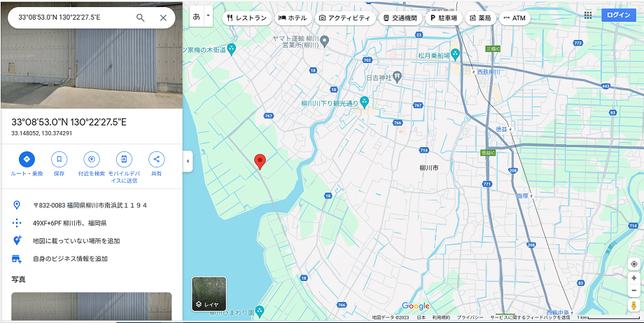Open the input language dropdown arrow
This screenshot has height=323, width=644.
(x=208, y=15)
